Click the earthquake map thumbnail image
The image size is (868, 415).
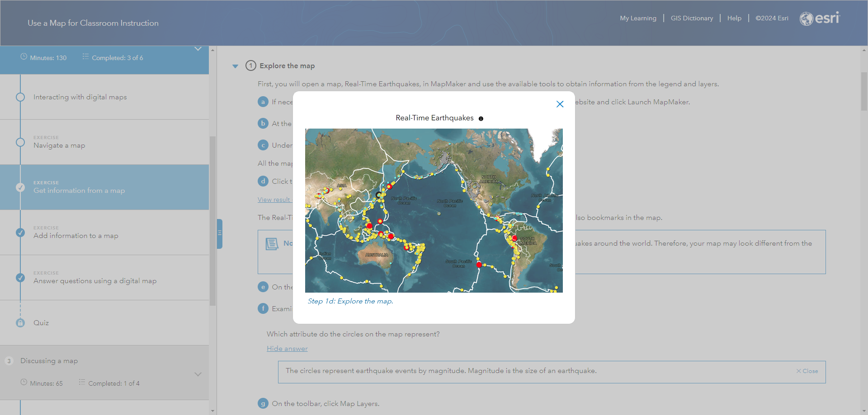coord(434,210)
